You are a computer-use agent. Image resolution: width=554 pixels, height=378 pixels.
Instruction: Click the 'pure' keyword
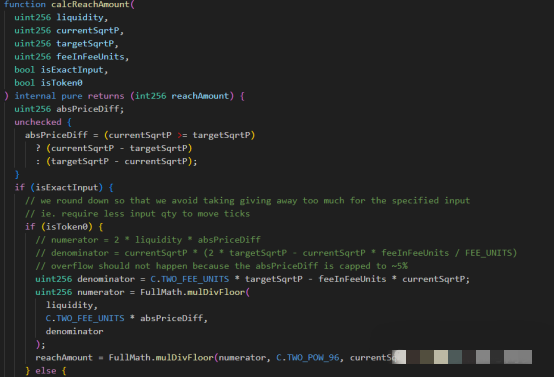(72, 96)
